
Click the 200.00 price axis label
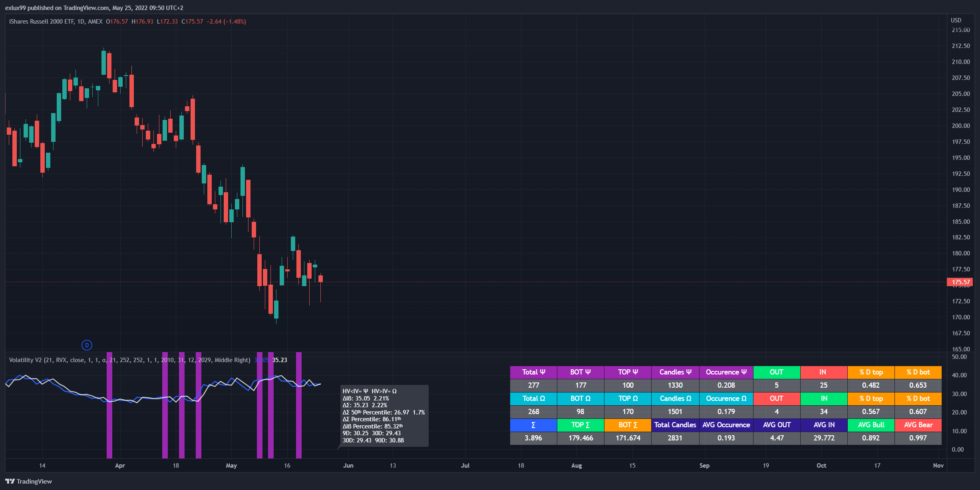(961, 126)
